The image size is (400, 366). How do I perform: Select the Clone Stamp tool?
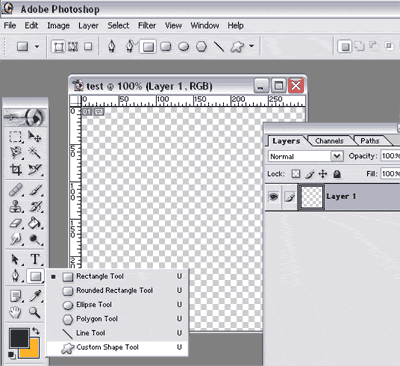[16, 207]
